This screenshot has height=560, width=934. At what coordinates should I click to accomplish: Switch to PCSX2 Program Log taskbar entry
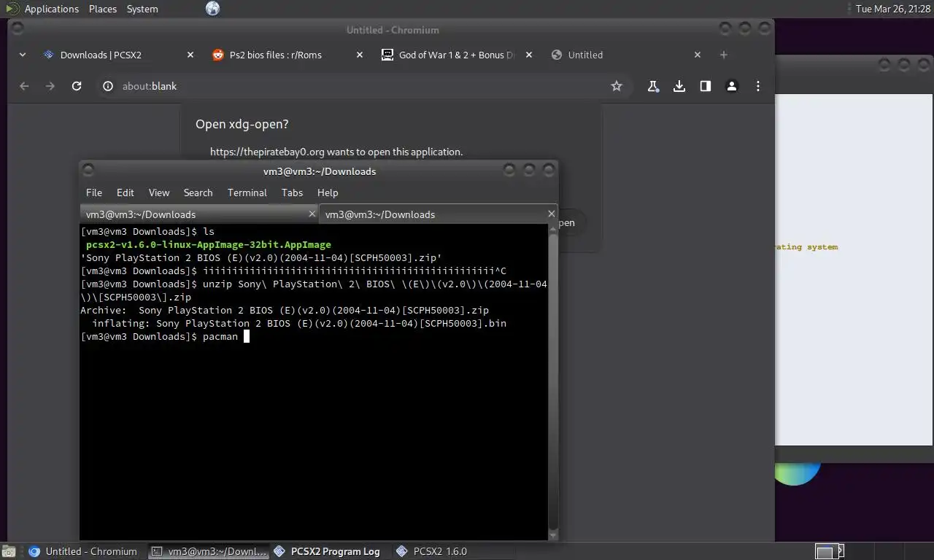pos(327,551)
